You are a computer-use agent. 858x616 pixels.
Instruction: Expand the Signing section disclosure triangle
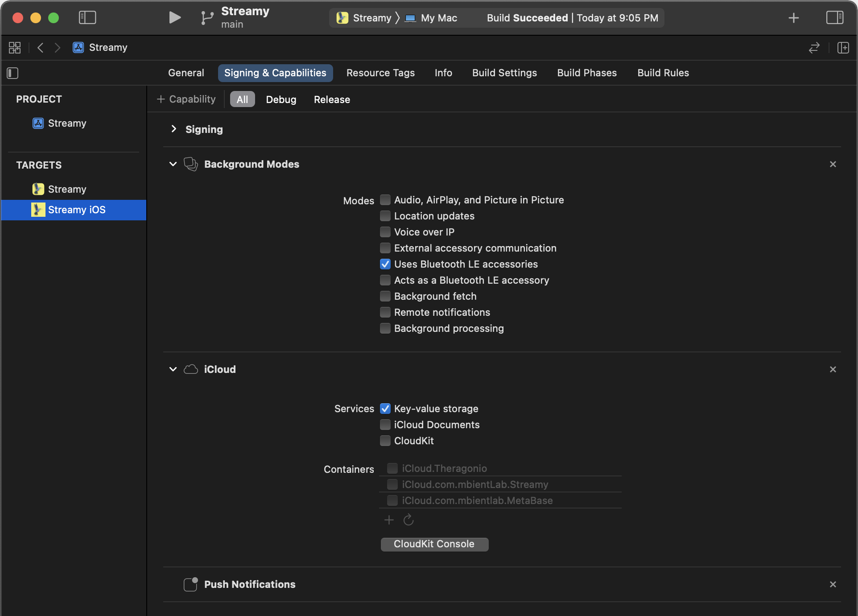[x=173, y=128]
